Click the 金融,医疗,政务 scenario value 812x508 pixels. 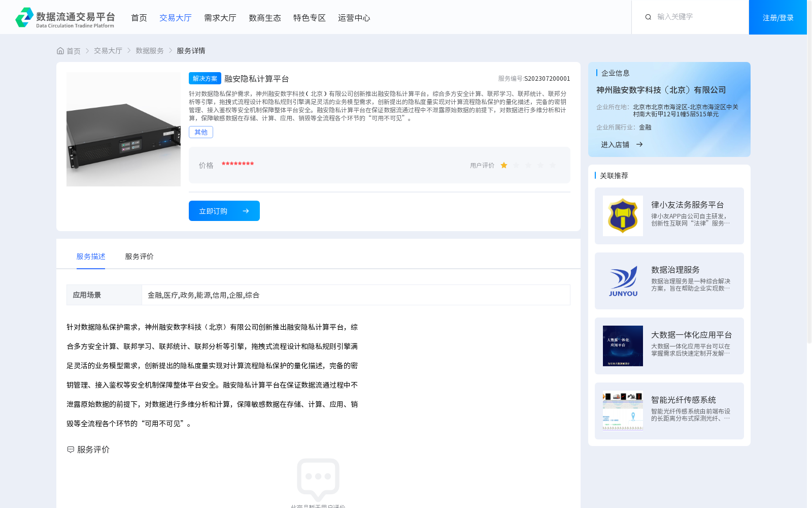204,295
